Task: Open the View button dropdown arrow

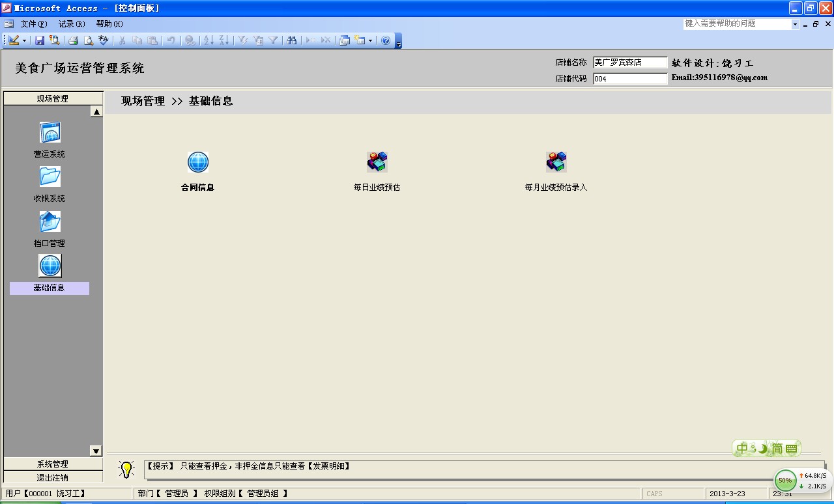Action: tap(25, 40)
